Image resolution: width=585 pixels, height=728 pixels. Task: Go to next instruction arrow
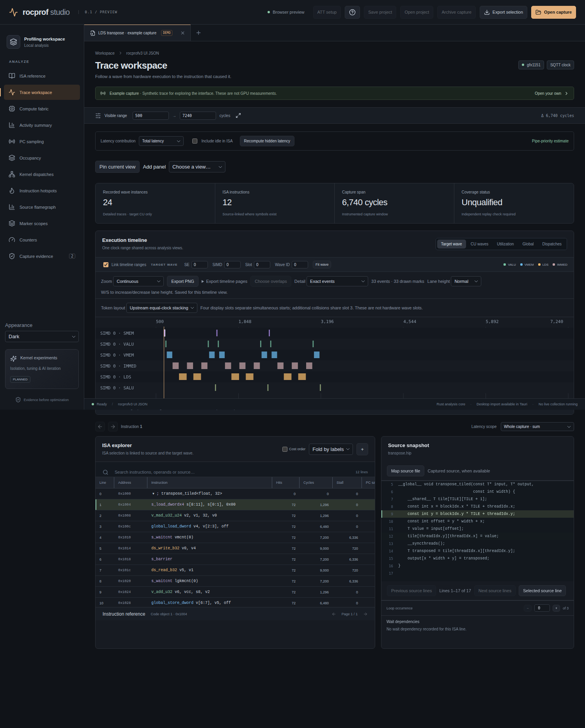pos(113,426)
